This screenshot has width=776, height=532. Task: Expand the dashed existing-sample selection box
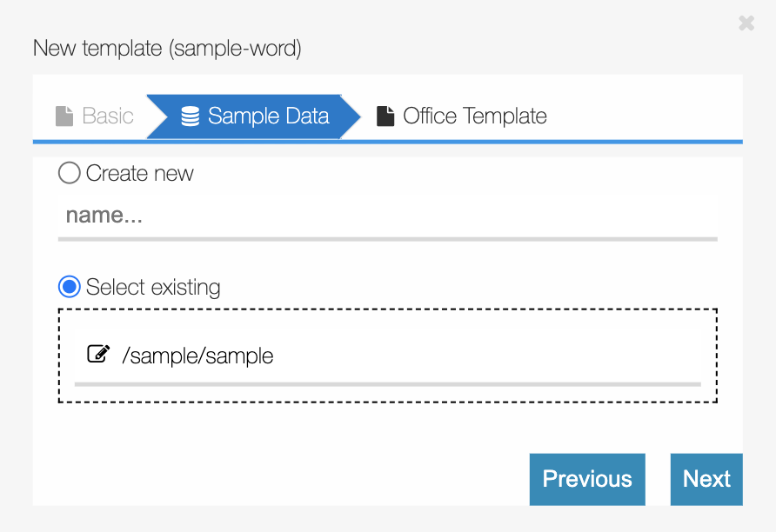tap(387, 354)
